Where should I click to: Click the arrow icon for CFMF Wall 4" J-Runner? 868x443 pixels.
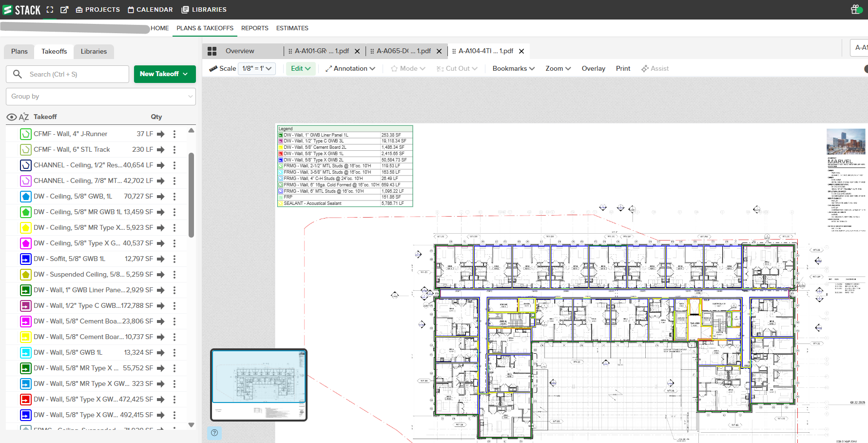(161, 134)
